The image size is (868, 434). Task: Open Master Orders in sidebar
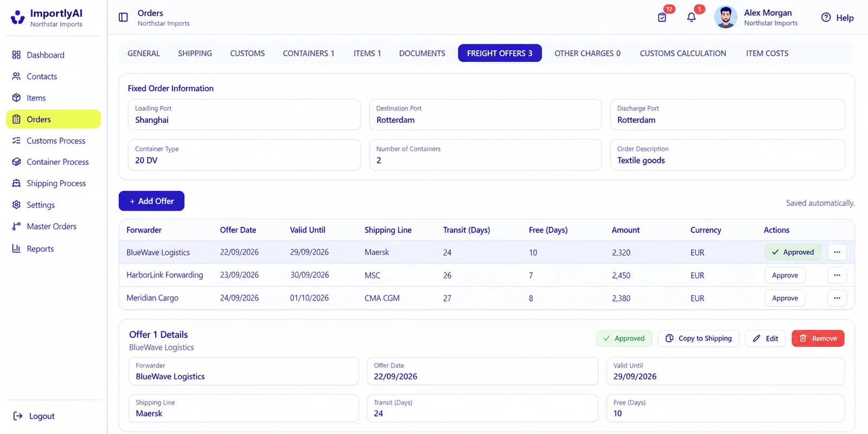(x=53, y=226)
